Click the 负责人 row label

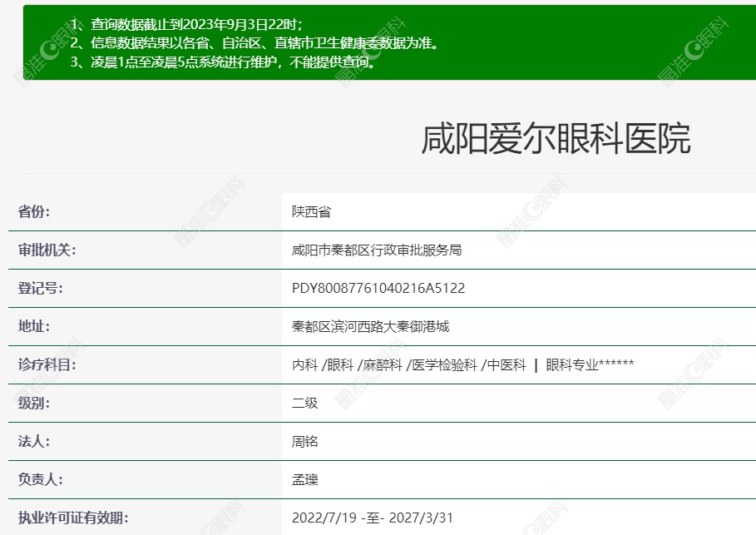(x=41, y=479)
